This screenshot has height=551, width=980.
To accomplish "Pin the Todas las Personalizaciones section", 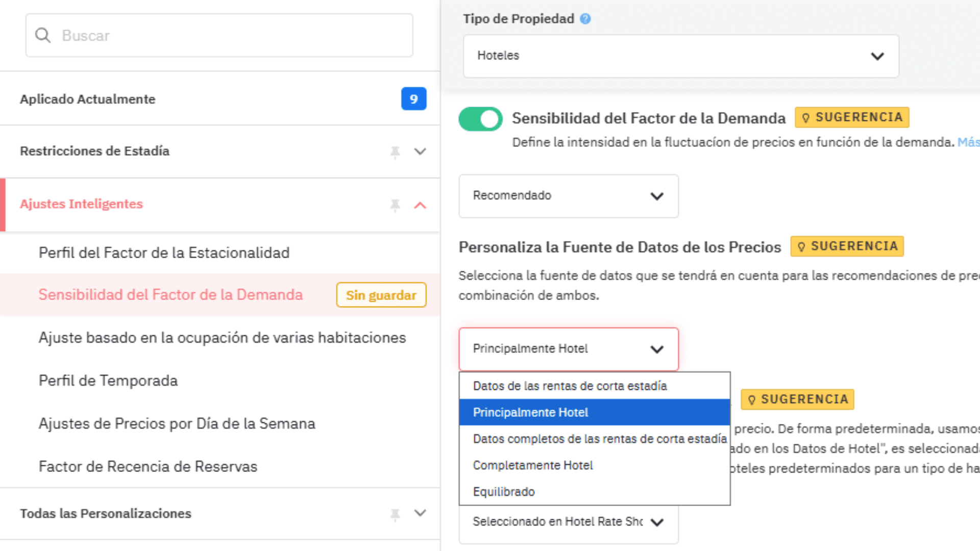I will (x=395, y=514).
